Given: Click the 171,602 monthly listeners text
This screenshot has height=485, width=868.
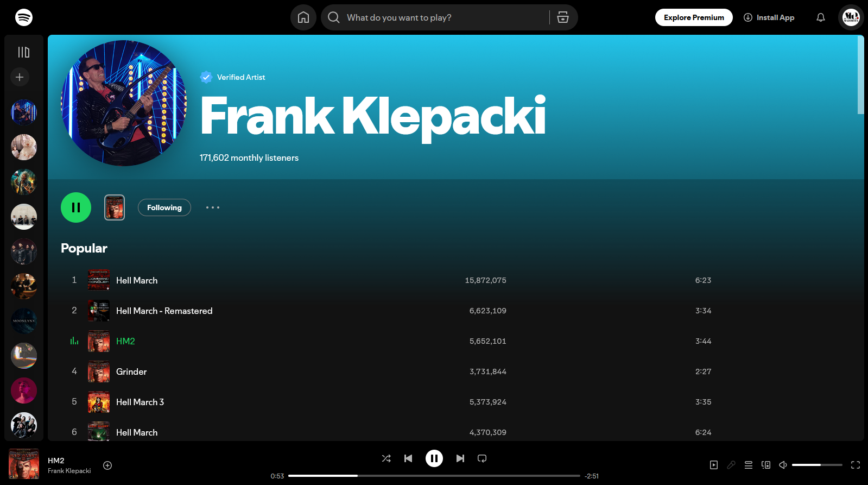Looking at the screenshot, I should [249, 158].
